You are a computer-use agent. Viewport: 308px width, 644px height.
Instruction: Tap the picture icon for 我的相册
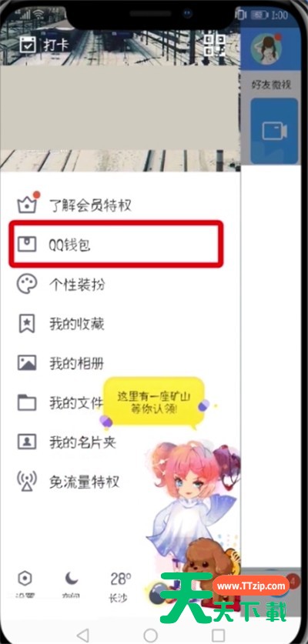(x=27, y=363)
